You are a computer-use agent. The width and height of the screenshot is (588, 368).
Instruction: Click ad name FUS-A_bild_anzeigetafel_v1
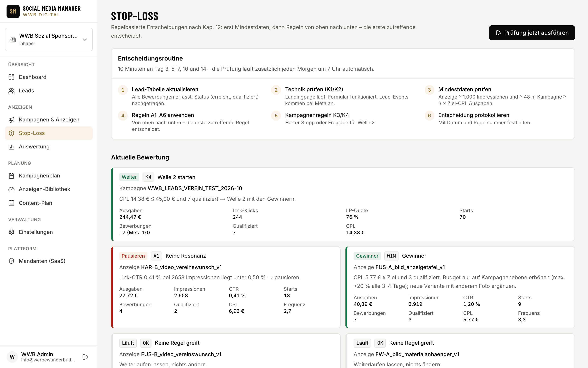[410, 267]
